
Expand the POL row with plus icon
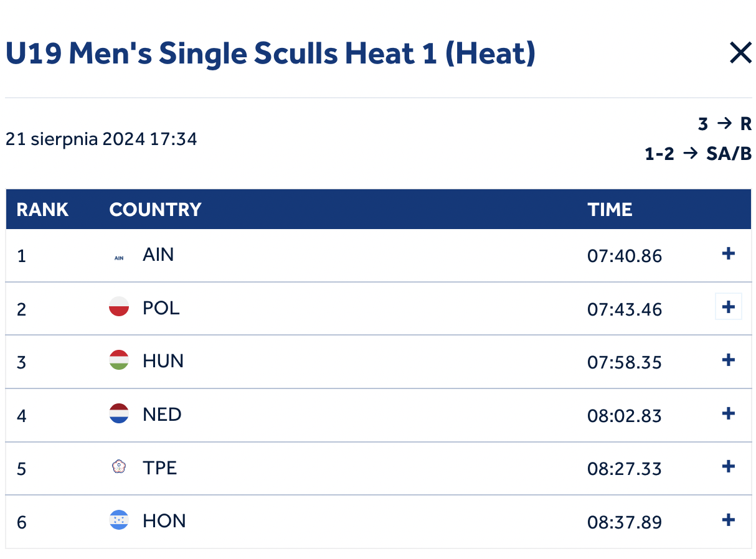728,307
